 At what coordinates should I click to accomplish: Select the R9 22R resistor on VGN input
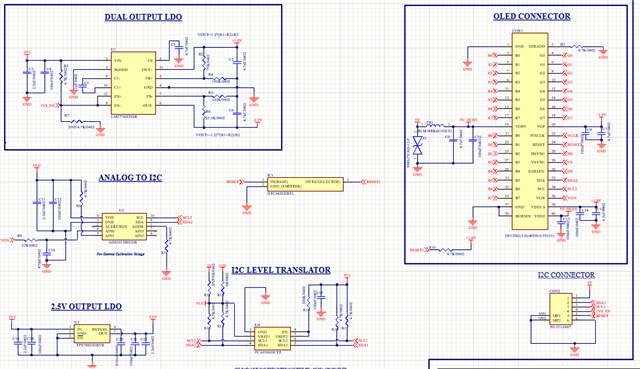[x=31, y=240]
